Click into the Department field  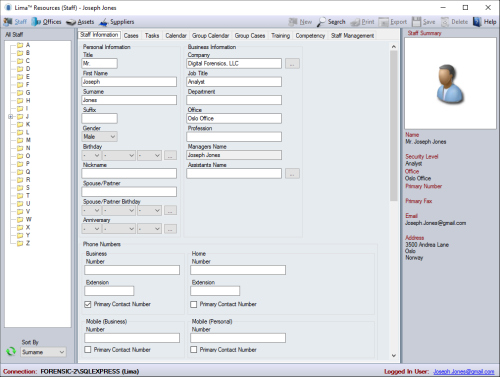[x=234, y=100]
